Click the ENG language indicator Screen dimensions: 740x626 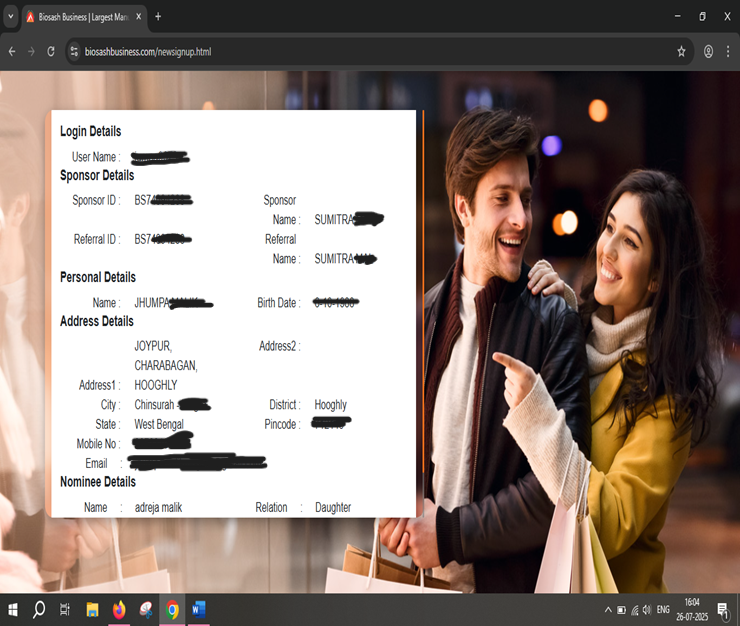[x=663, y=610]
